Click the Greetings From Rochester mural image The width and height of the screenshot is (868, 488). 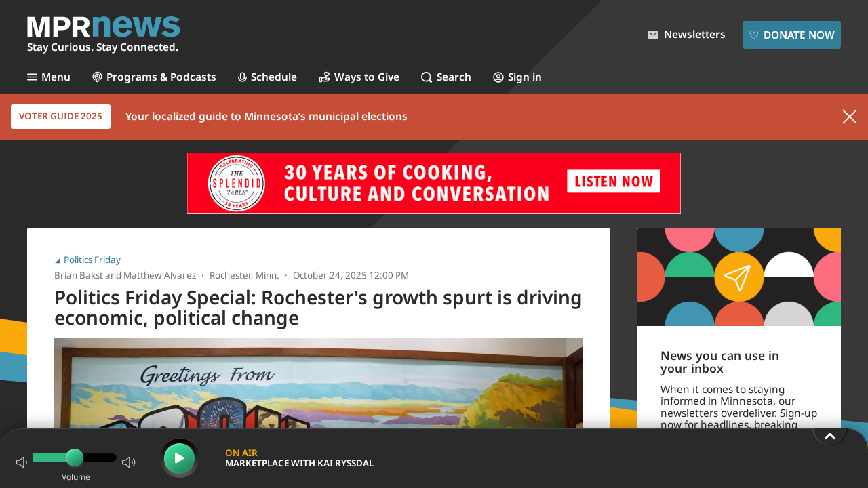[x=319, y=383]
